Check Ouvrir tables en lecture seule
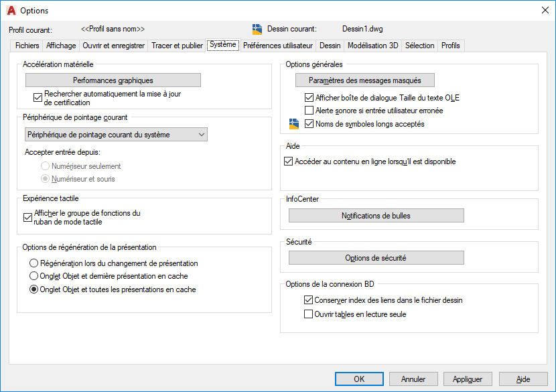The image size is (556, 392). 309,314
